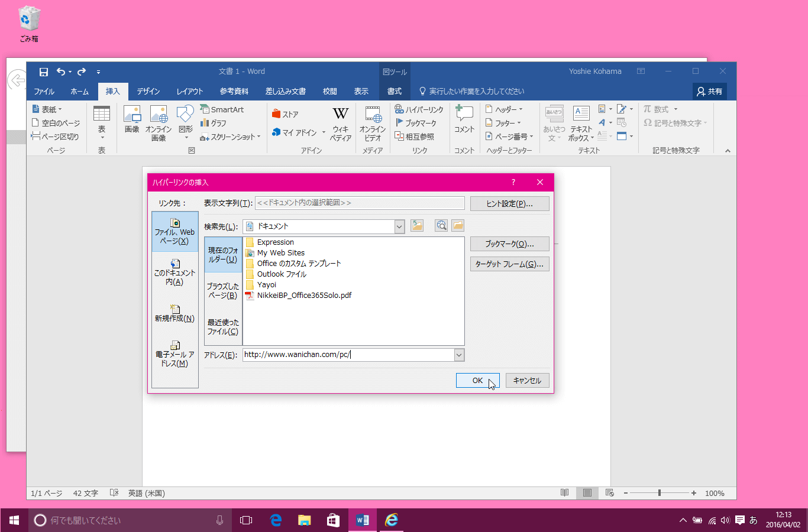The image size is (808, 532).
Task: Switch to Web Layout view in the status bar
Action: pos(610,493)
